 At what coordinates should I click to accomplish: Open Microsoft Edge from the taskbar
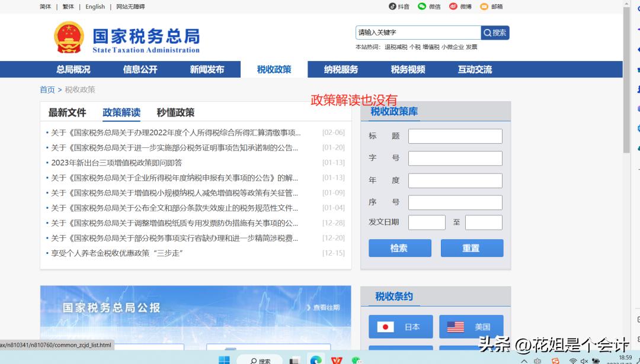(x=315, y=359)
